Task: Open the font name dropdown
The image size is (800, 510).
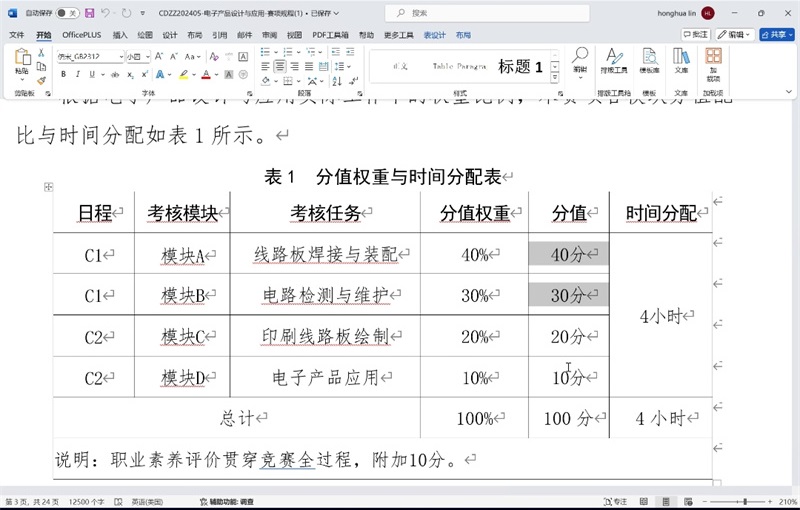Action: (120, 57)
